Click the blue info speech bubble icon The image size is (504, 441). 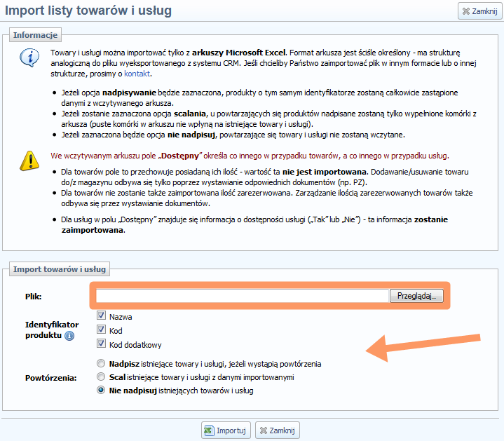pyautogui.click(x=29, y=57)
